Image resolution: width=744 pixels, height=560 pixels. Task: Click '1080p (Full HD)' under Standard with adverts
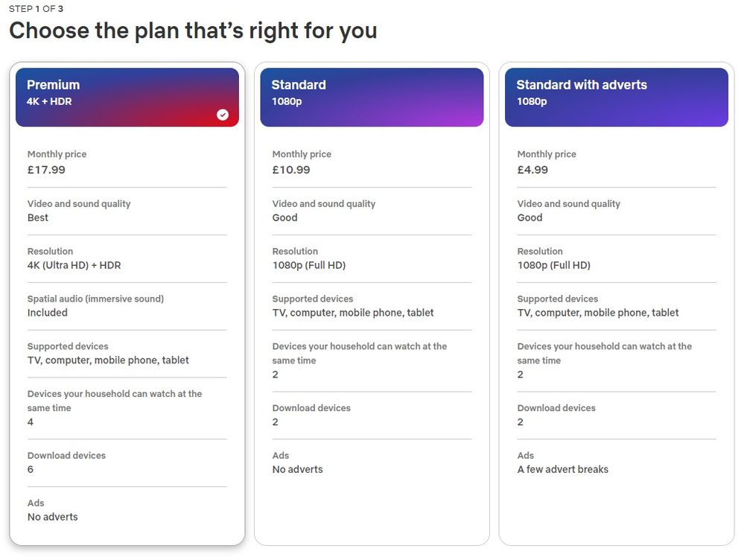tap(554, 265)
